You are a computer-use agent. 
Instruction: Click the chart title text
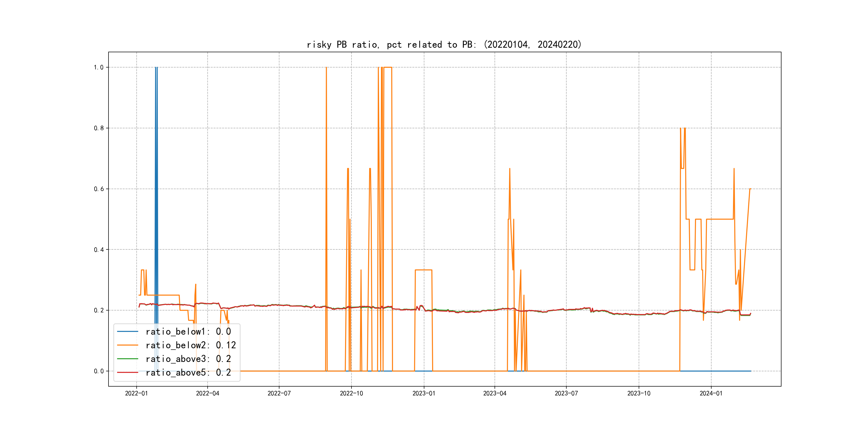(444, 44)
